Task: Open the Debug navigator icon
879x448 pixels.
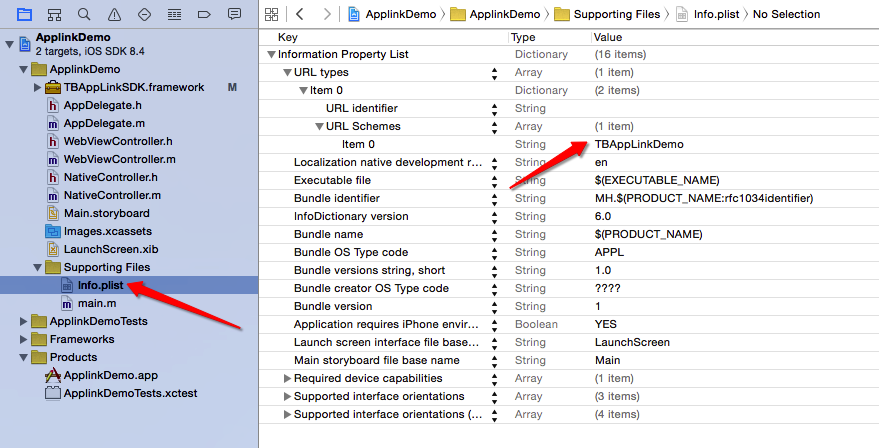Action: (174, 14)
